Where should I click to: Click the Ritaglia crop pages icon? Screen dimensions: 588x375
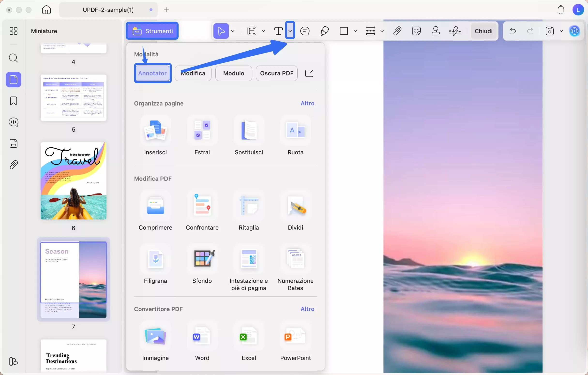(249, 206)
